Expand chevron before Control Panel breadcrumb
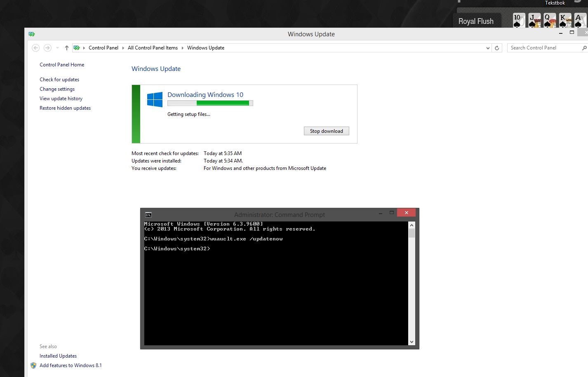Viewport: 588px width, 377px height. click(84, 48)
